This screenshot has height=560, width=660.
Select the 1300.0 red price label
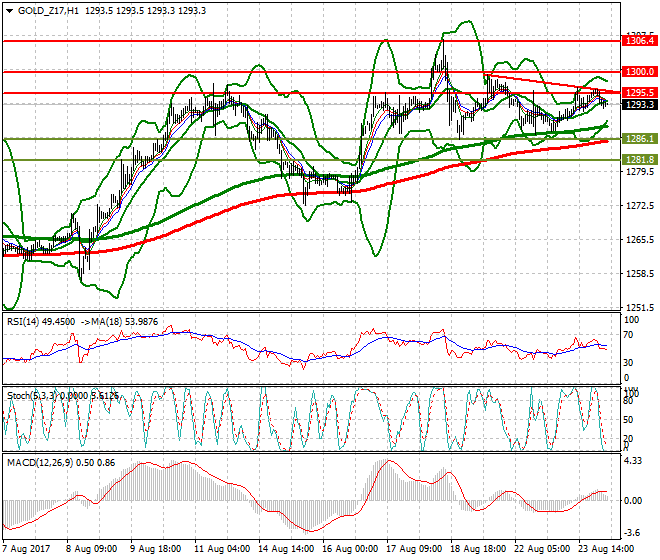tap(639, 72)
